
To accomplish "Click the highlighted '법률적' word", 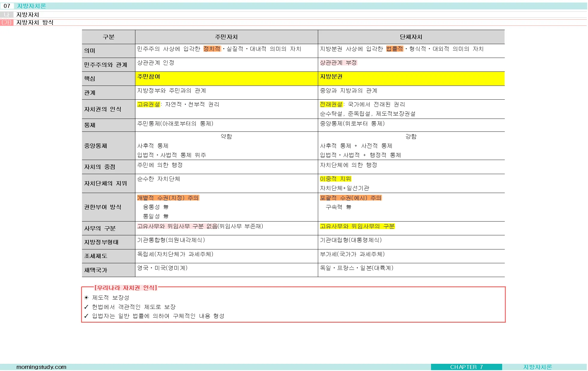I will coord(394,49).
